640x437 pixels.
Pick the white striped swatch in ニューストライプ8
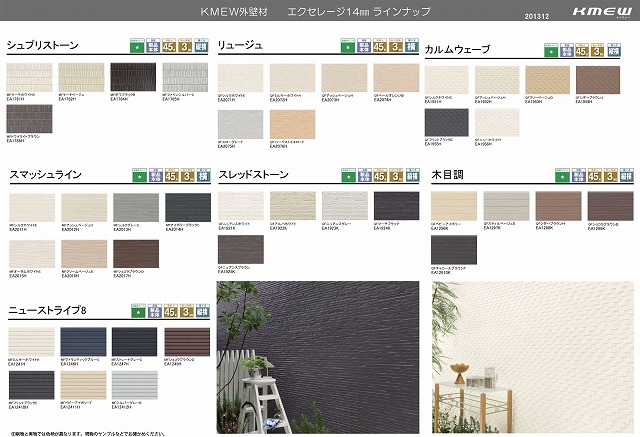tap(31, 342)
